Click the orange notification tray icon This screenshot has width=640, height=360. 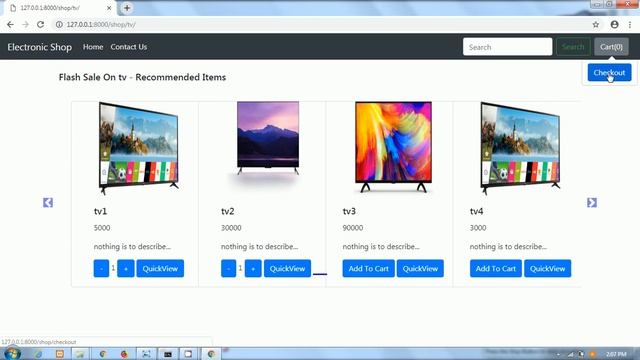tap(593, 354)
